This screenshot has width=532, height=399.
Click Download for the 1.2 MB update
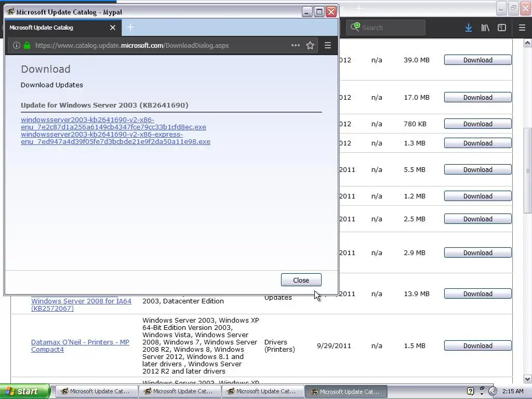478,196
